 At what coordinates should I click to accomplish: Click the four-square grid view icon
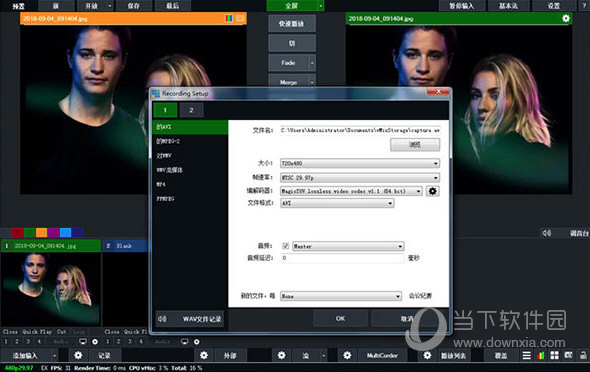[555, 355]
